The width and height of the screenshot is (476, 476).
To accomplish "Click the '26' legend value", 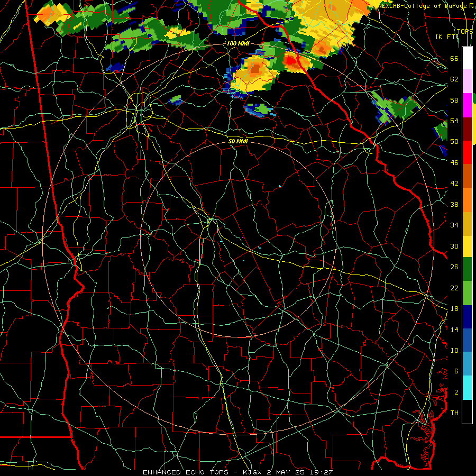I will (454, 267).
